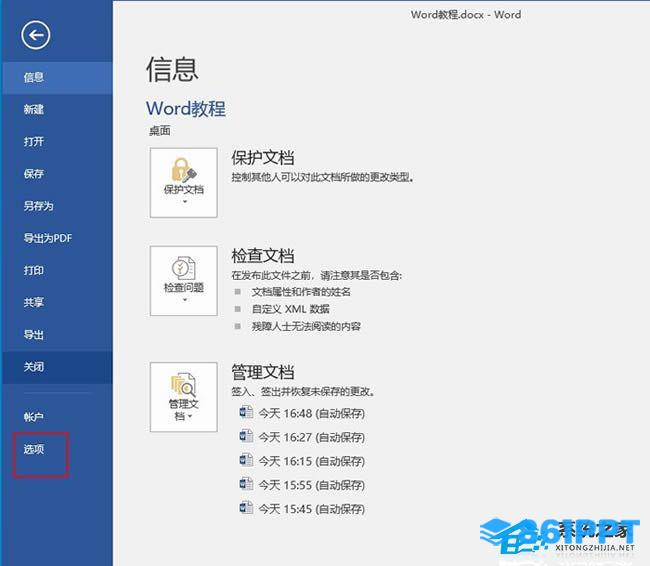The width and height of the screenshot is (650, 566).
Task: Expand the 检查问题 dropdown arrow
Action: point(185,300)
